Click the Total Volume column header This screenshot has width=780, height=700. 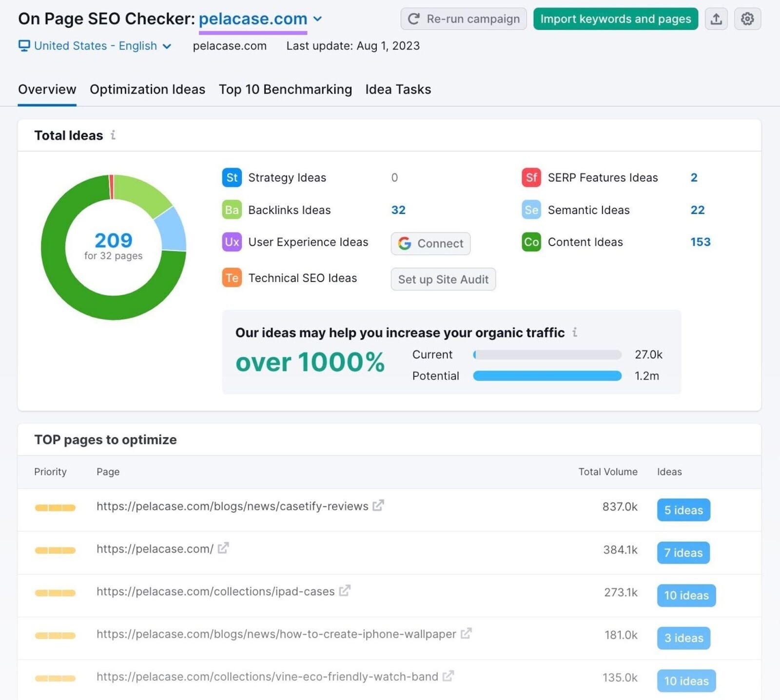607,472
